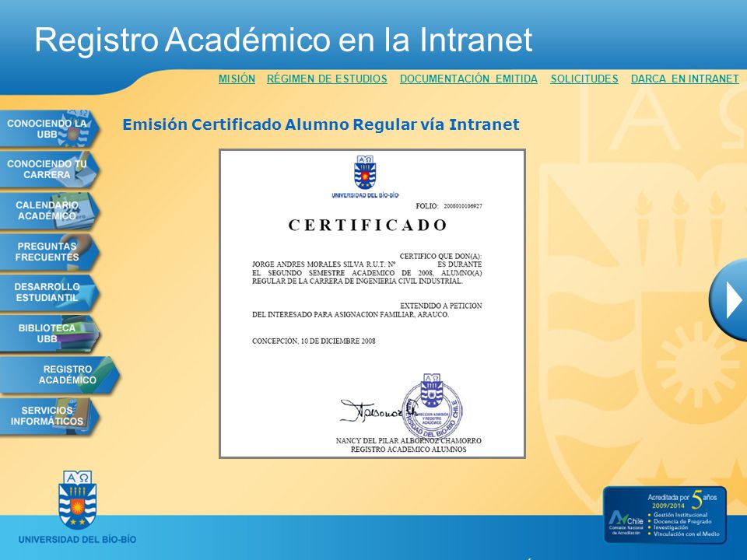
Task: Click the next slide arrow button
Action: (729, 299)
